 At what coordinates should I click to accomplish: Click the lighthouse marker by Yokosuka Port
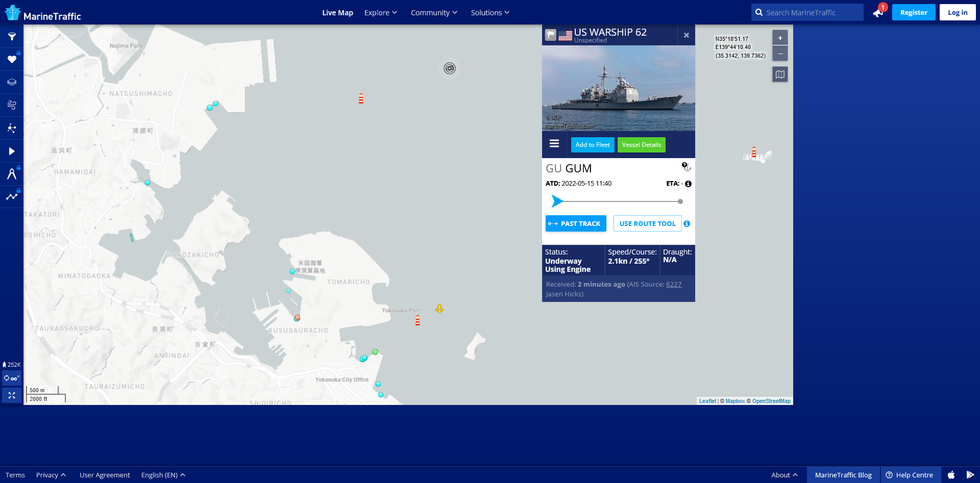coord(418,320)
